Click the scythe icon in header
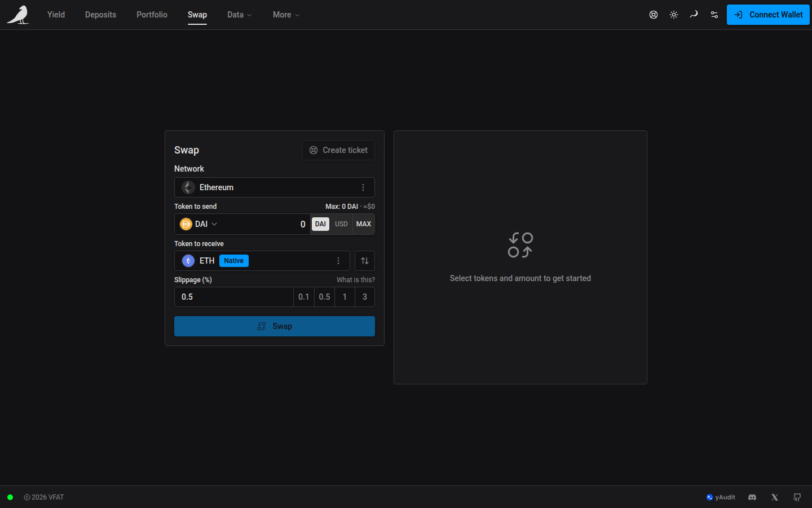The width and height of the screenshot is (812, 508). tap(694, 15)
